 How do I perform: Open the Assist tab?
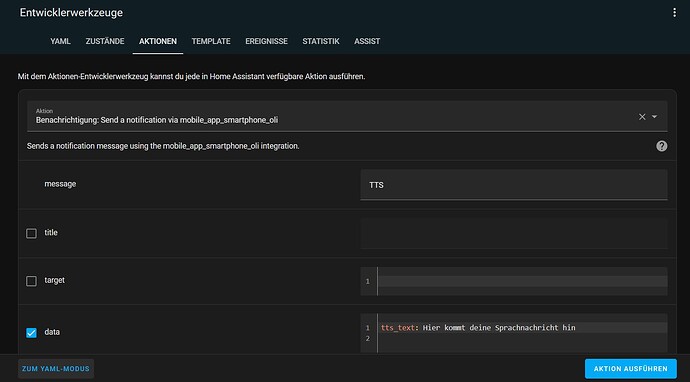[x=367, y=41]
